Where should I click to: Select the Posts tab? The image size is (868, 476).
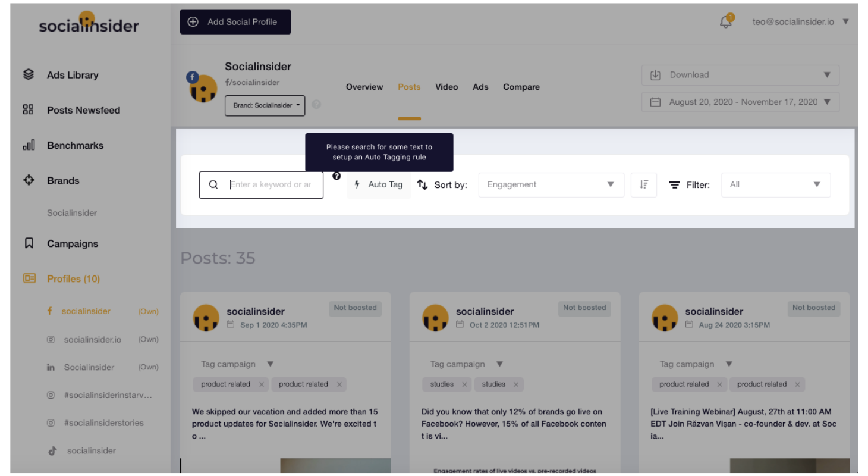(x=409, y=87)
